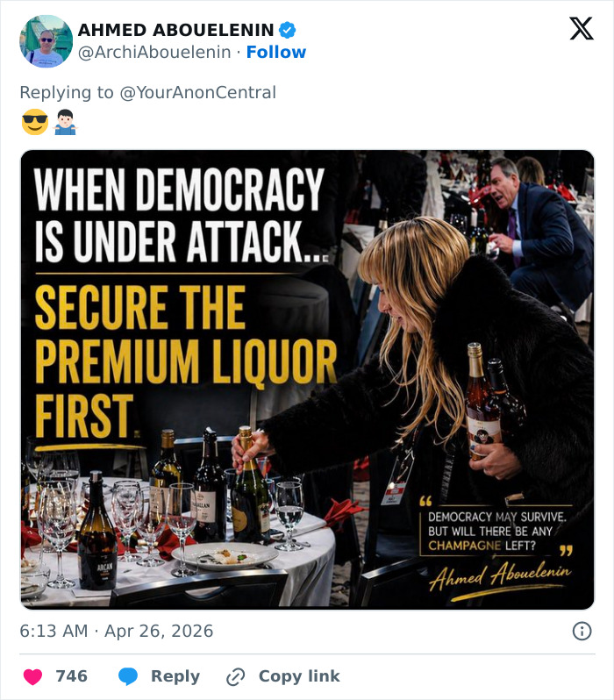Viewport: 614px width, 700px height.
Task: Click the chain link copy icon
Action: pyautogui.click(x=235, y=676)
